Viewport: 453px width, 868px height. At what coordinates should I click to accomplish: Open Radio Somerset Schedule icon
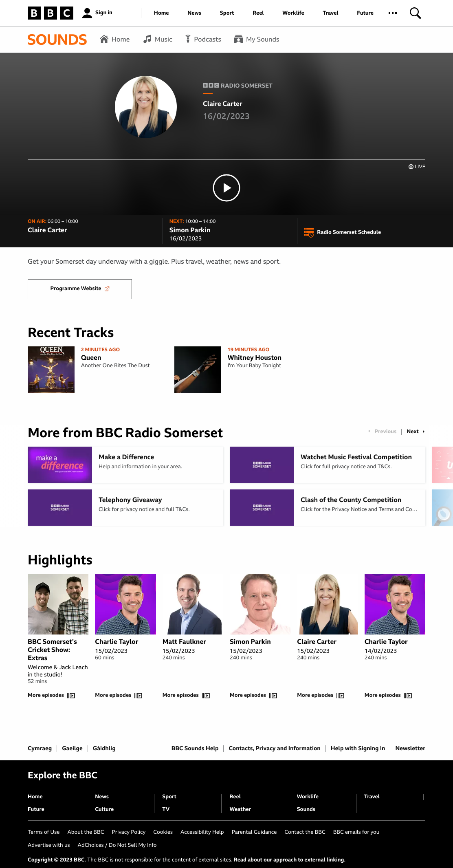point(309,232)
